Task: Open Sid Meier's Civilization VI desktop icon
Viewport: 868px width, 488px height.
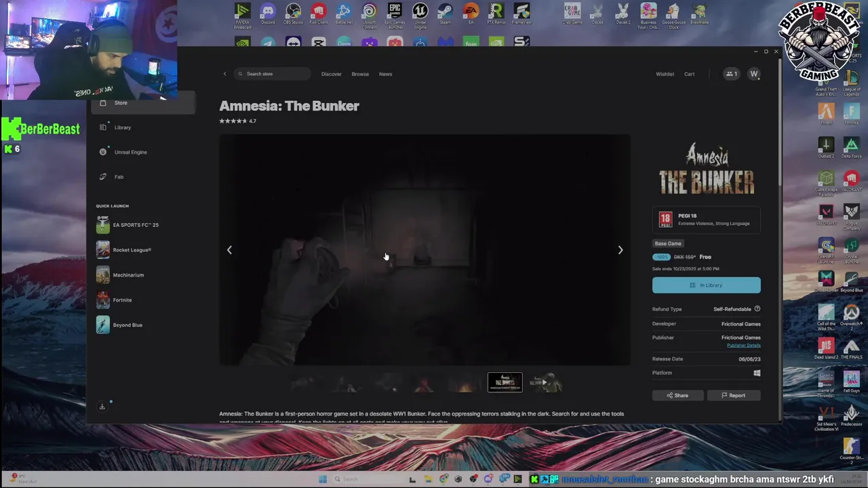Action: point(826,418)
